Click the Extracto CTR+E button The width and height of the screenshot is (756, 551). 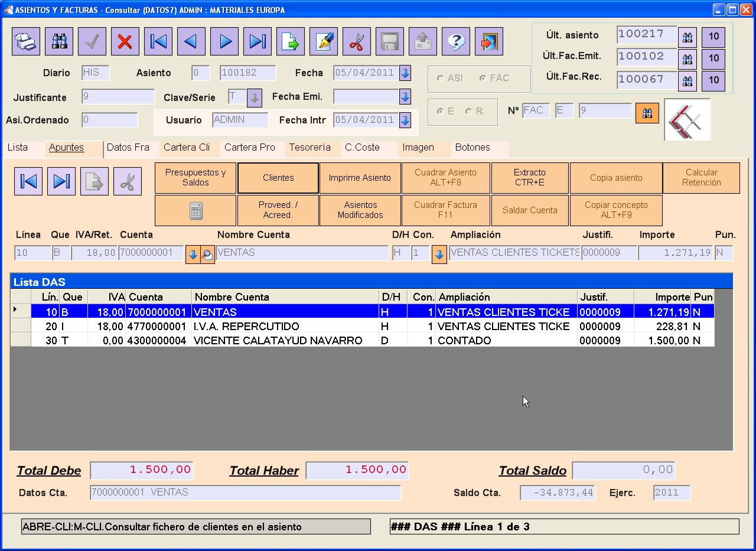pyautogui.click(x=530, y=178)
